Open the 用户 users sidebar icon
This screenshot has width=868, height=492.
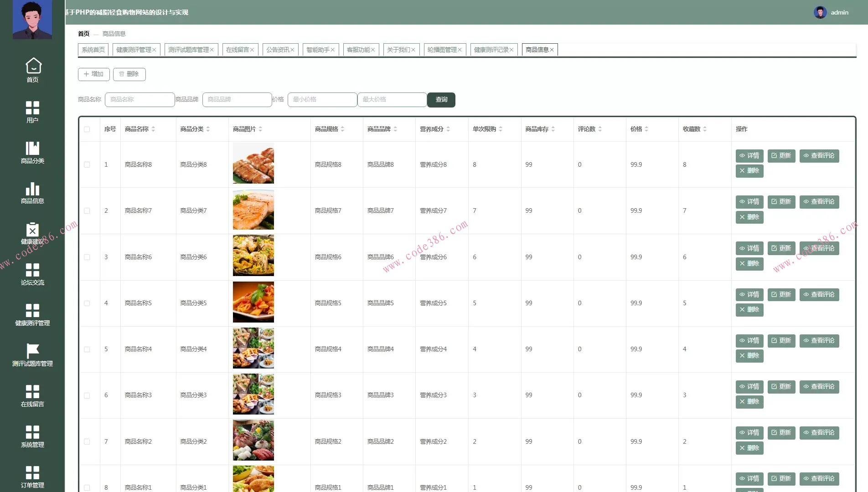[32, 108]
